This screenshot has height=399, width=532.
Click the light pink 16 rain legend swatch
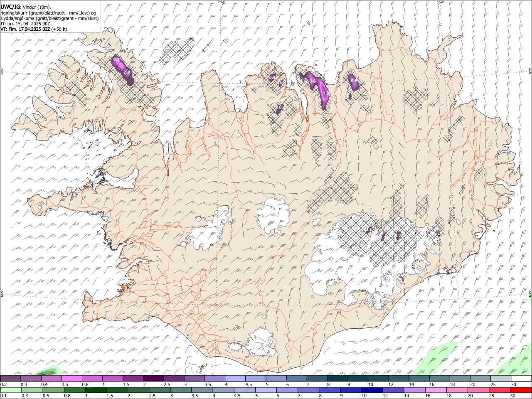point(436,390)
